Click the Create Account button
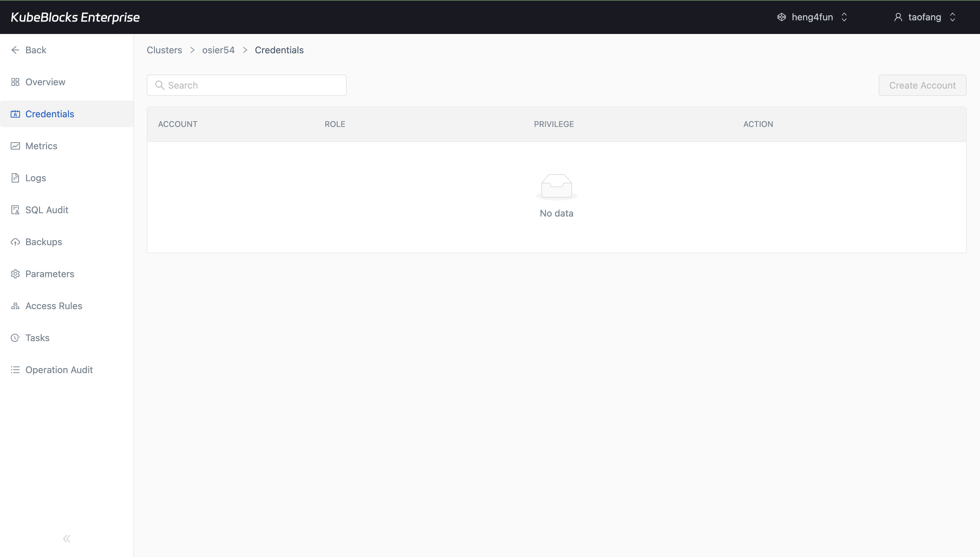 (923, 85)
